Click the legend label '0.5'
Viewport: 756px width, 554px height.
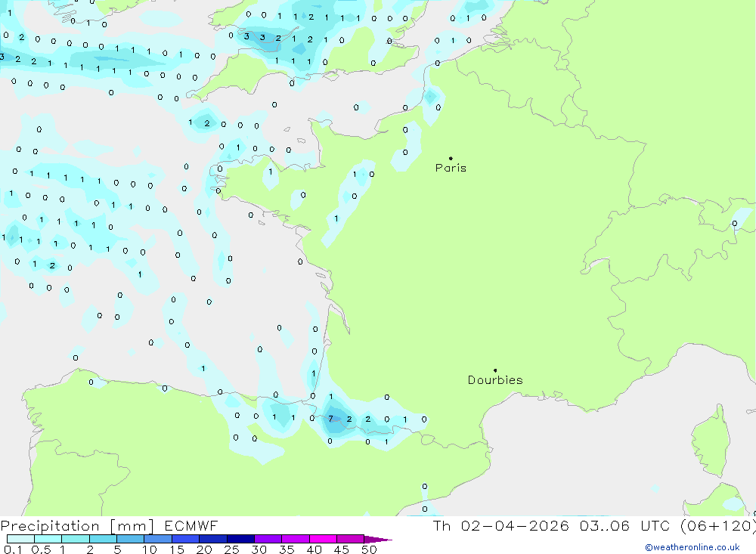click(x=41, y=549)
